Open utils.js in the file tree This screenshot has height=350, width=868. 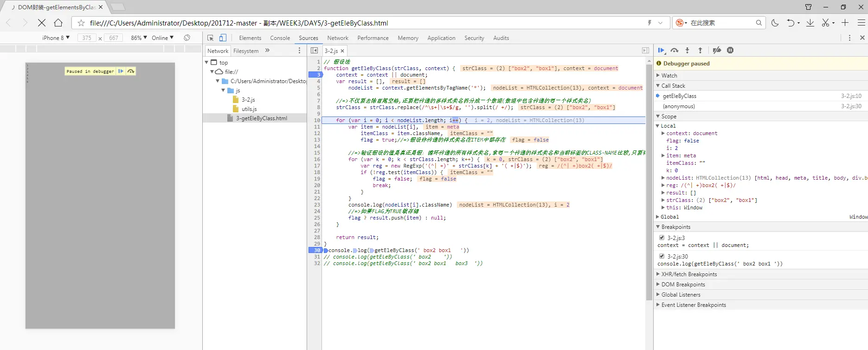pos(249,109)
